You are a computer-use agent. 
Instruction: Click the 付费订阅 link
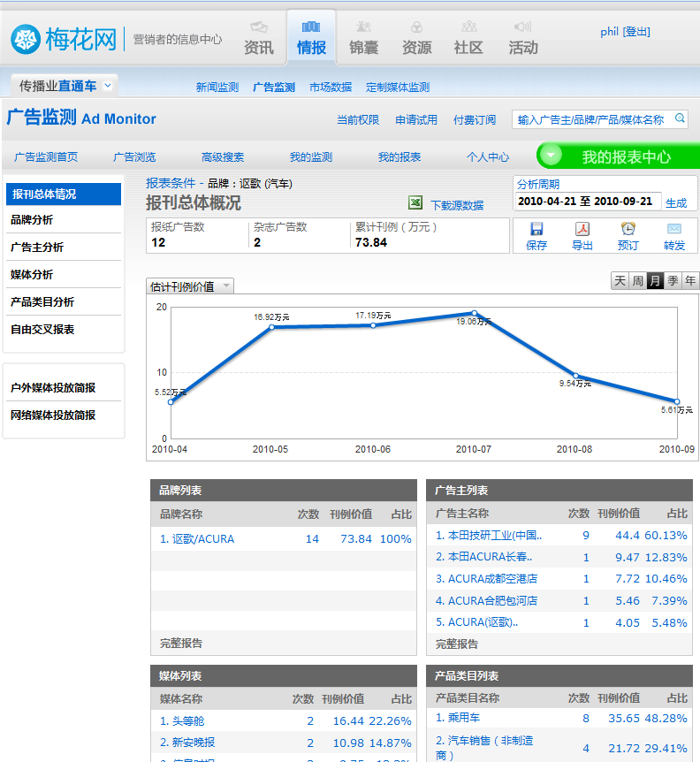click(475, 119)
